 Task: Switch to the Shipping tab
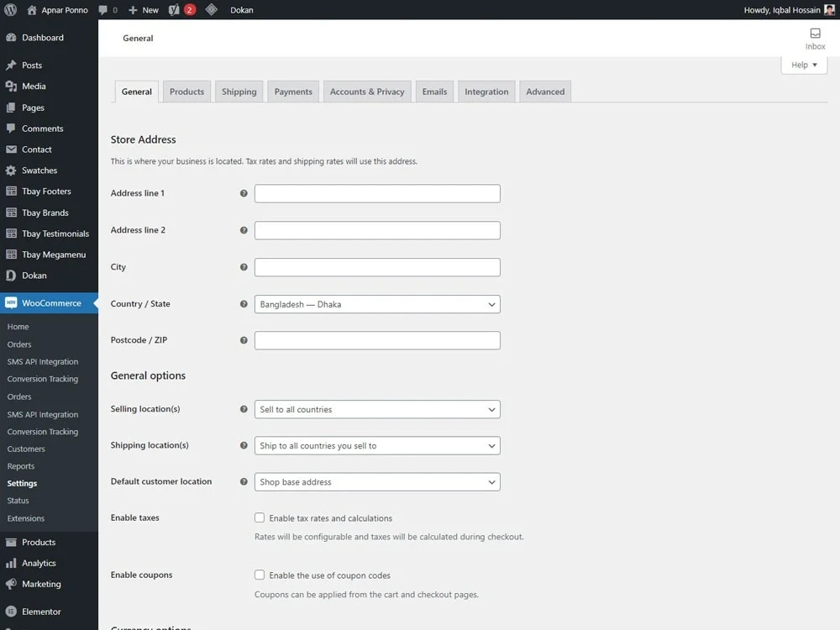tap(239, 91)
